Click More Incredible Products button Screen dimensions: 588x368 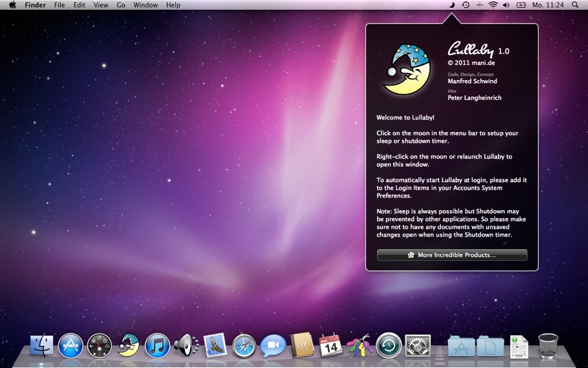452,255
